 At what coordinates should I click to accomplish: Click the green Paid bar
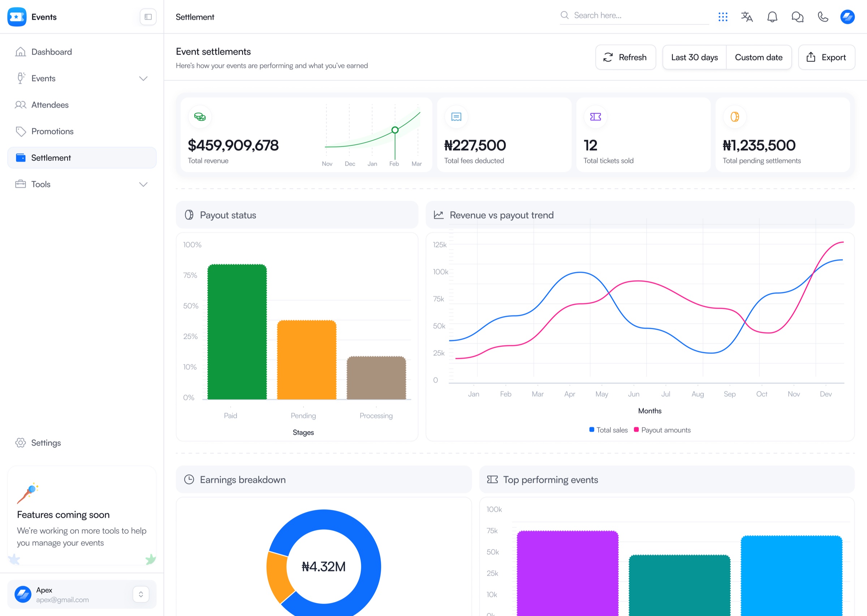[x=237, y=331]
